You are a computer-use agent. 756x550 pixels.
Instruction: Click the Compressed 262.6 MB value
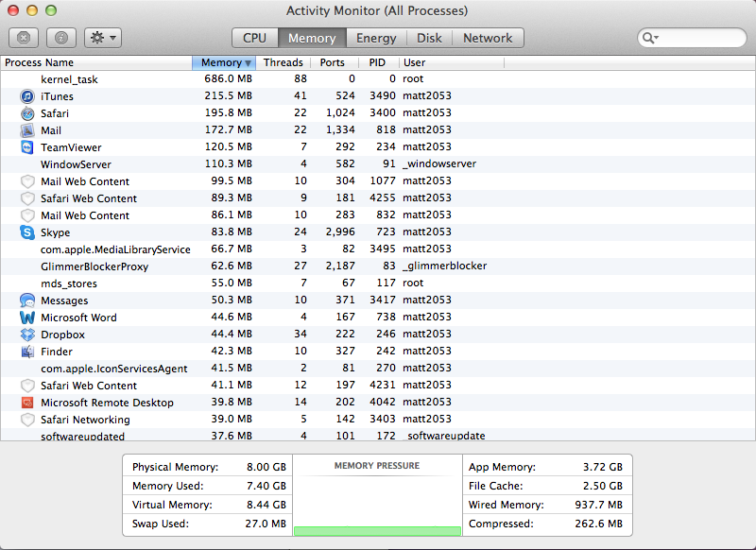[x=598, y=523]
